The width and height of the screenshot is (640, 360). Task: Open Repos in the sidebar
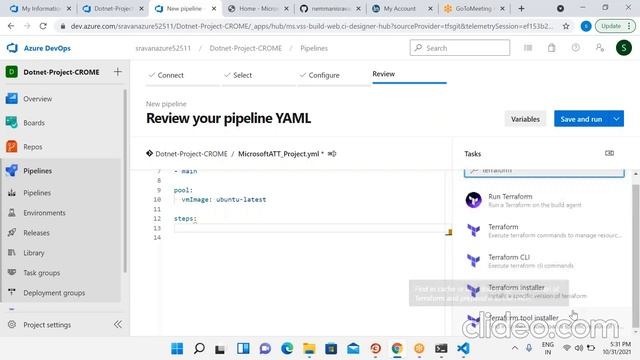tap(33, 147)
